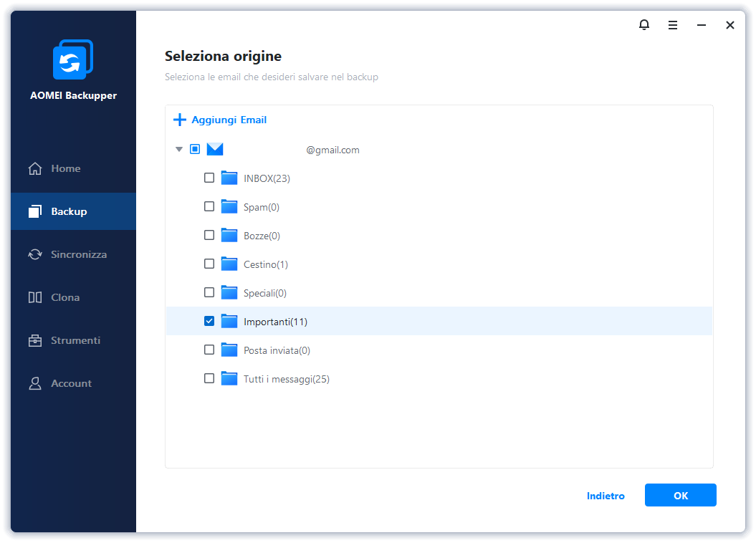
Task: Click the Gmail account envelope icon
Action: click(215, 150)
